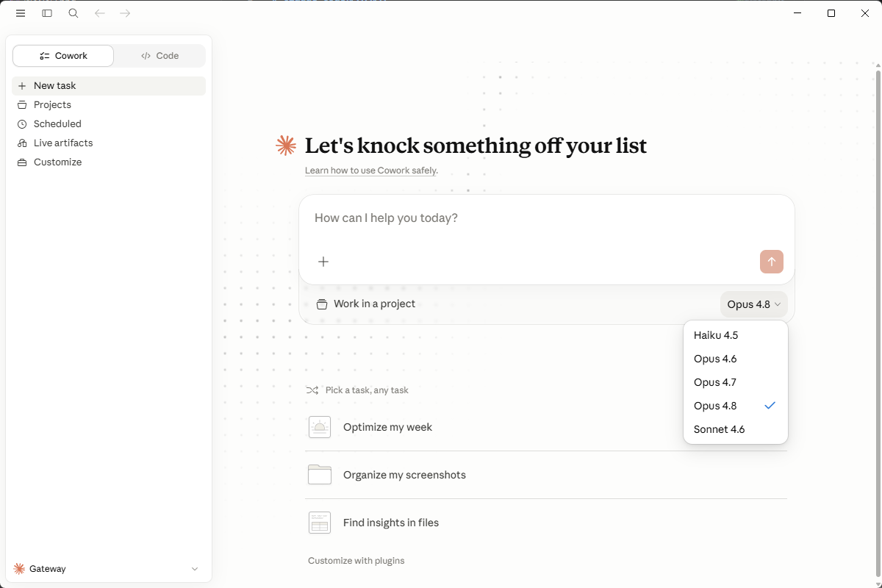Send message with arrow button
882x588 pixels.
pyautogui.click(x=772, y=262)
